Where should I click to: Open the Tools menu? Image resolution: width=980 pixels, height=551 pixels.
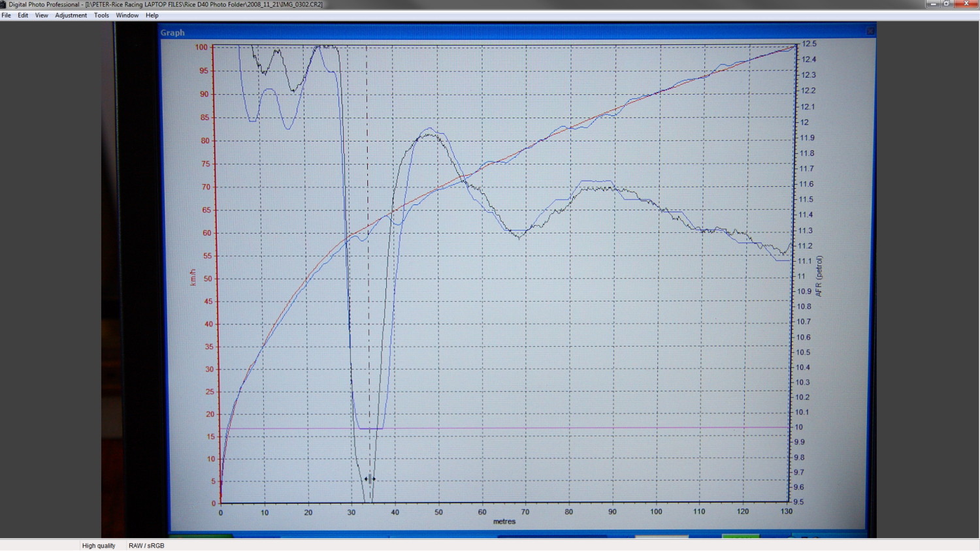[101, 15]
